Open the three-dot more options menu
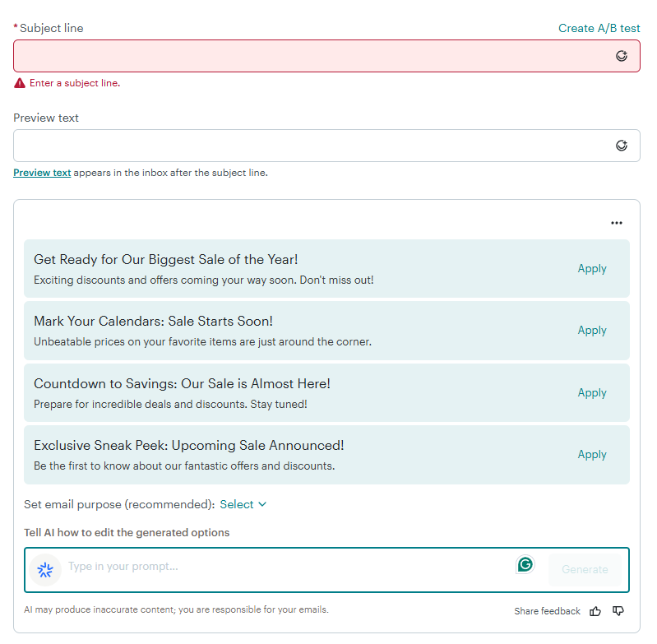Viewport: 657px width, 644px height. pyautogui.click(x=617, y=223)
